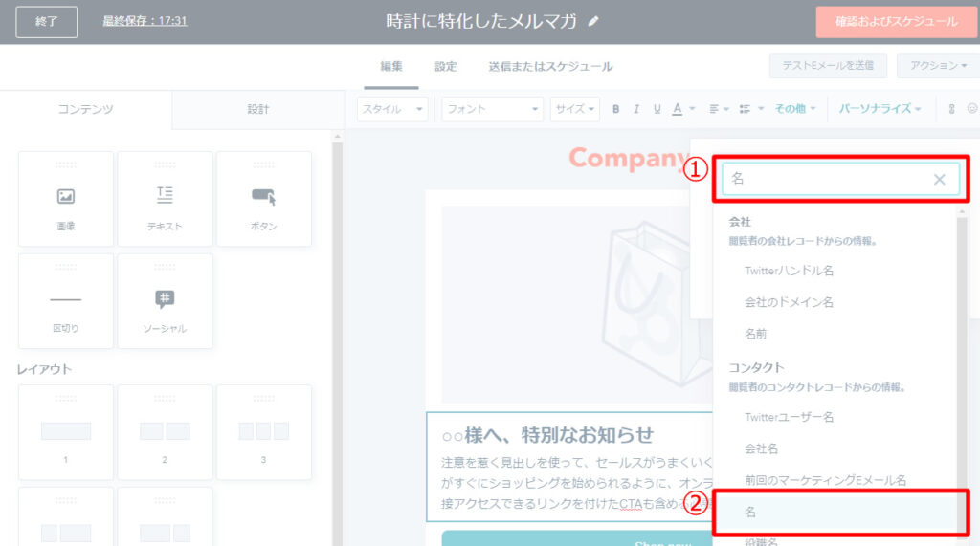Click テストEメールを送信 button
Viewport: 980px width, 546px height.
coord(828,66)
